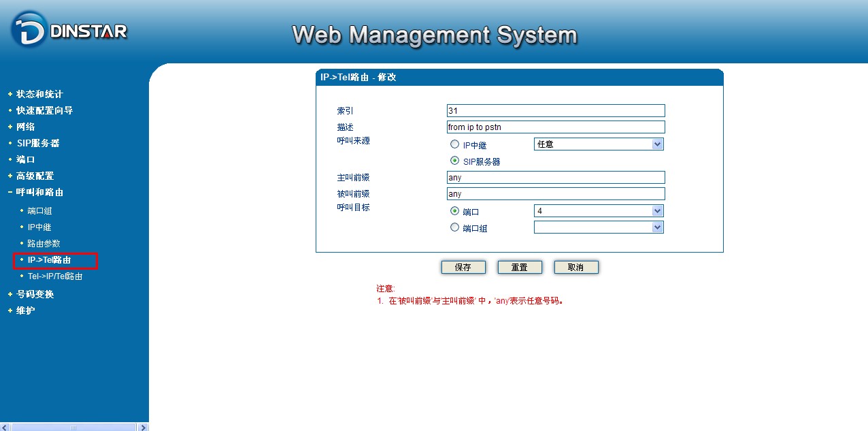Click the 取消 button
Image resolution: width=868 pixels, height=431 pixels.
pos(576,268)
